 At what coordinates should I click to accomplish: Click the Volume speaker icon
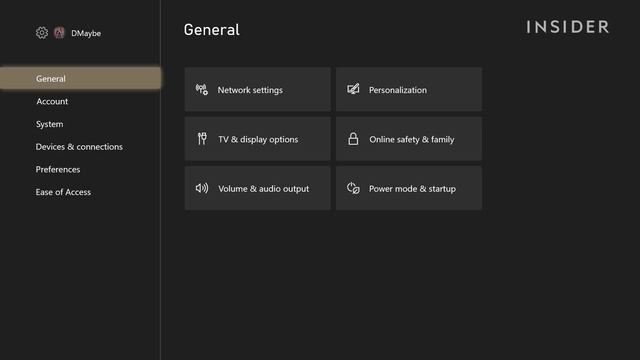tap(202, 188)
